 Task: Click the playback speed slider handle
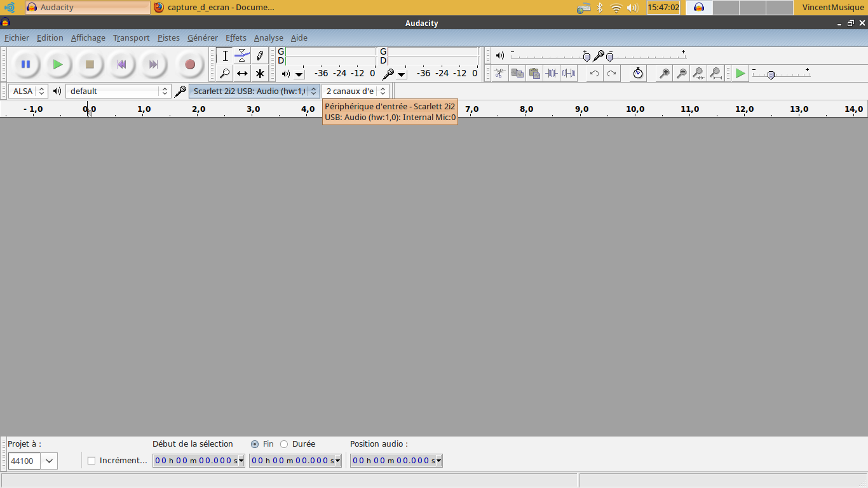click(771, 74)
